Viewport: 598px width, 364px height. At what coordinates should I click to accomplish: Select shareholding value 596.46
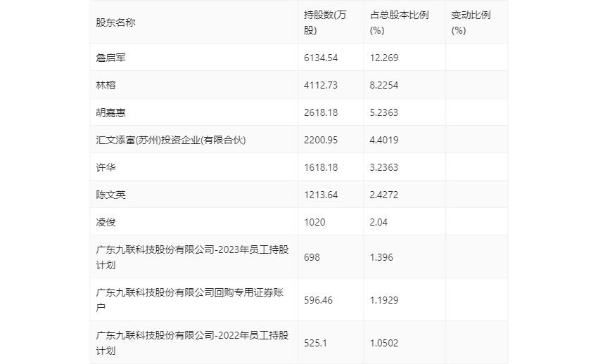click(x=318, y=300)
